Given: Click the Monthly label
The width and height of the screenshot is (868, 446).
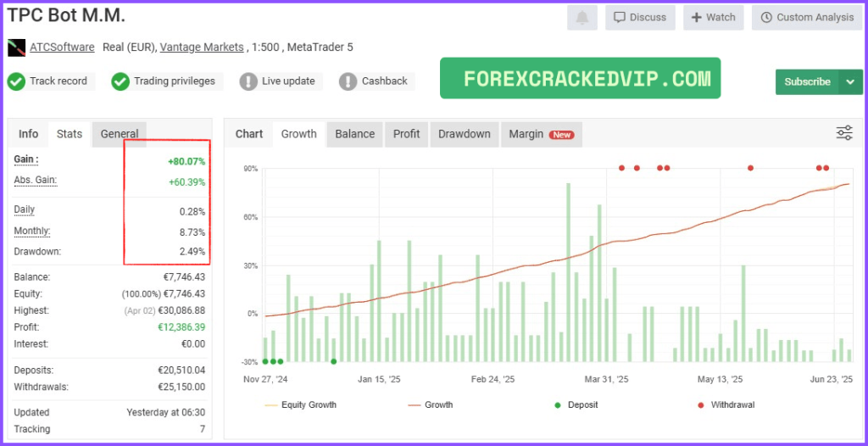Looking at the screenshot, I should 31,231.
